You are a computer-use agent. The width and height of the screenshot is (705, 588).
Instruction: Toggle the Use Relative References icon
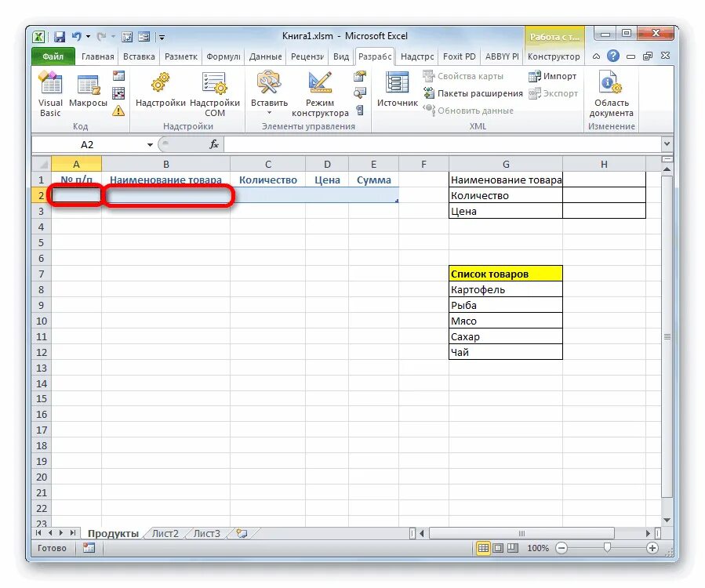tap(118, 93)
